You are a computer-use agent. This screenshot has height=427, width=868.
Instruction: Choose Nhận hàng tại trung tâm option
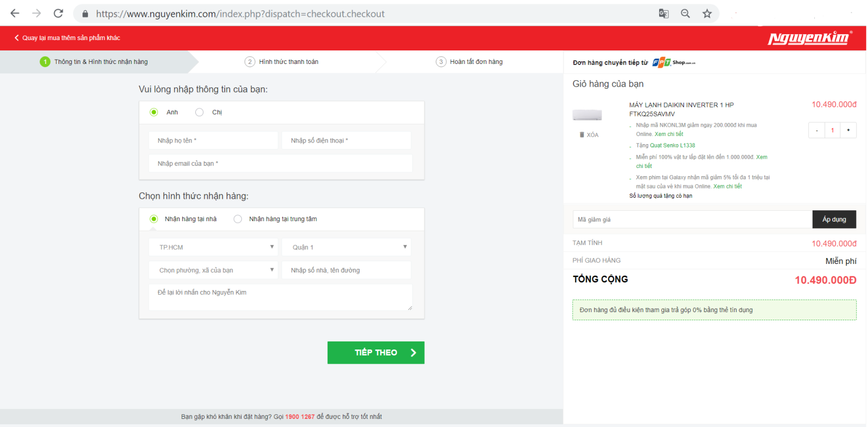pyautogui.click(x=238, y=219)
